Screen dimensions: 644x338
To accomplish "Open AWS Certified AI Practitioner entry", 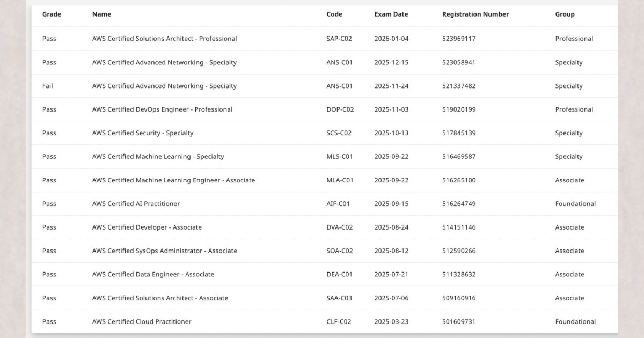I will click(x=136, y=204).
